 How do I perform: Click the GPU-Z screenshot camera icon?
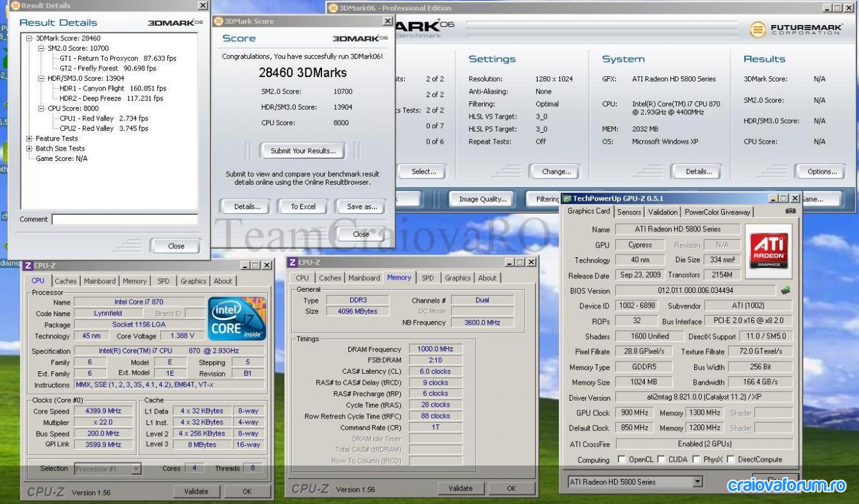tap(791, 211)
